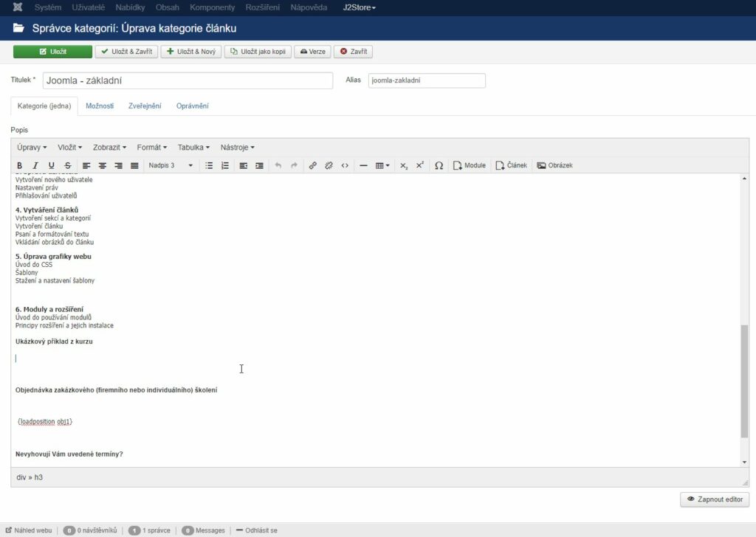756x537 pixels.
Task: Open Nápověda menu
Action: pyautogui.click(x=309, y=7)
